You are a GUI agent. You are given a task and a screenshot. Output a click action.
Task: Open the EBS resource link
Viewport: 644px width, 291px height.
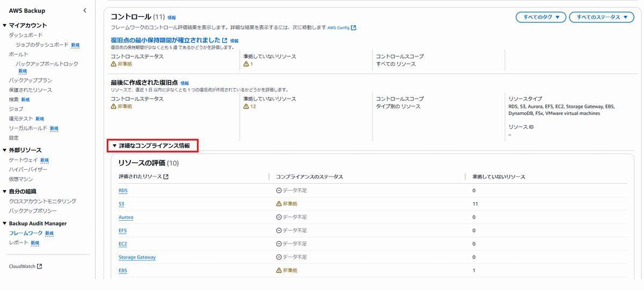122,271
